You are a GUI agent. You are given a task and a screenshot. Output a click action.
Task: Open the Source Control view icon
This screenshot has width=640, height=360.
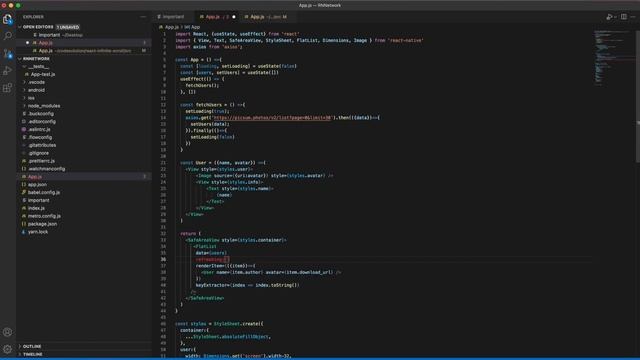7,53
